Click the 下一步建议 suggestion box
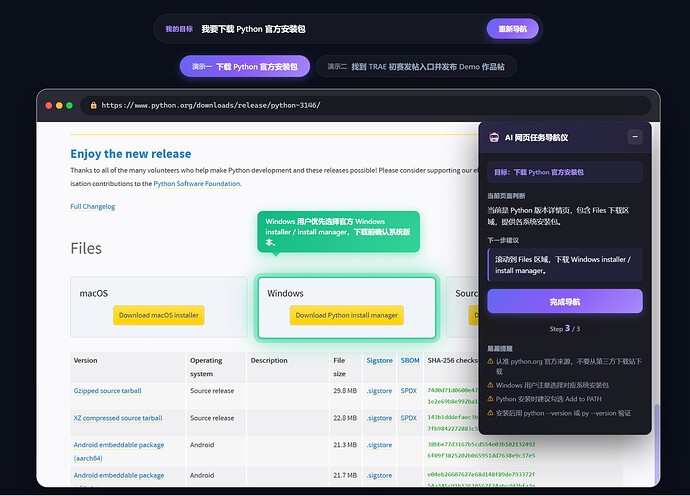690x496 pixels. (565, 265)
